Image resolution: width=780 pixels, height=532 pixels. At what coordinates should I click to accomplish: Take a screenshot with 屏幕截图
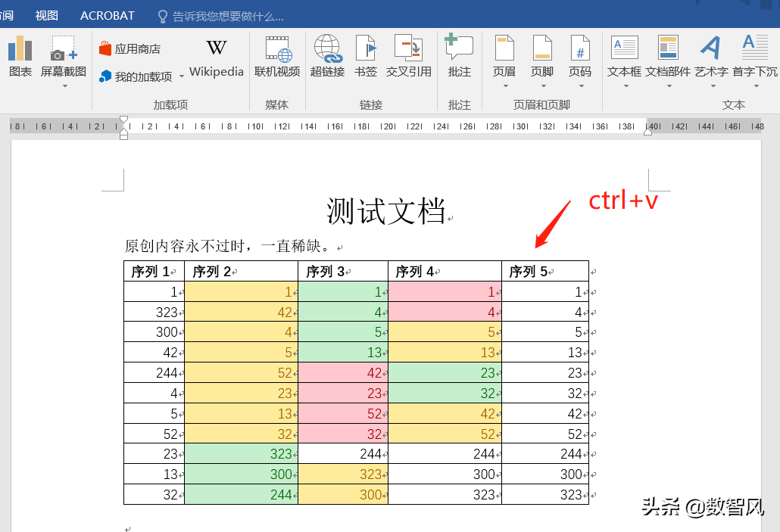point(63,57)
